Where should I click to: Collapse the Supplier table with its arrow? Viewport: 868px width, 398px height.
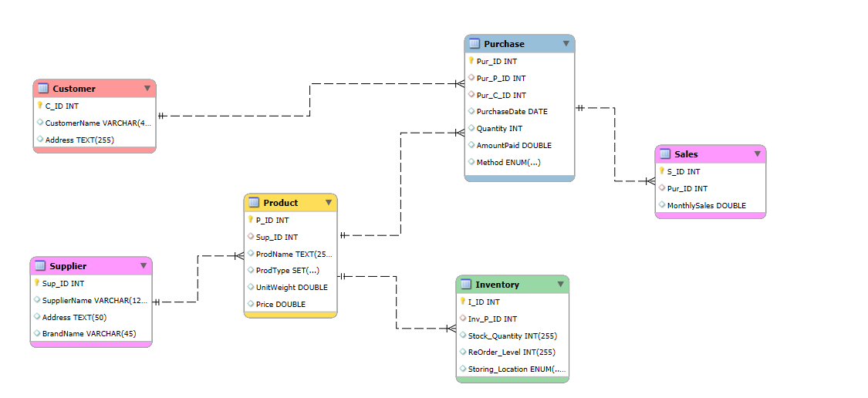(144, 266)
